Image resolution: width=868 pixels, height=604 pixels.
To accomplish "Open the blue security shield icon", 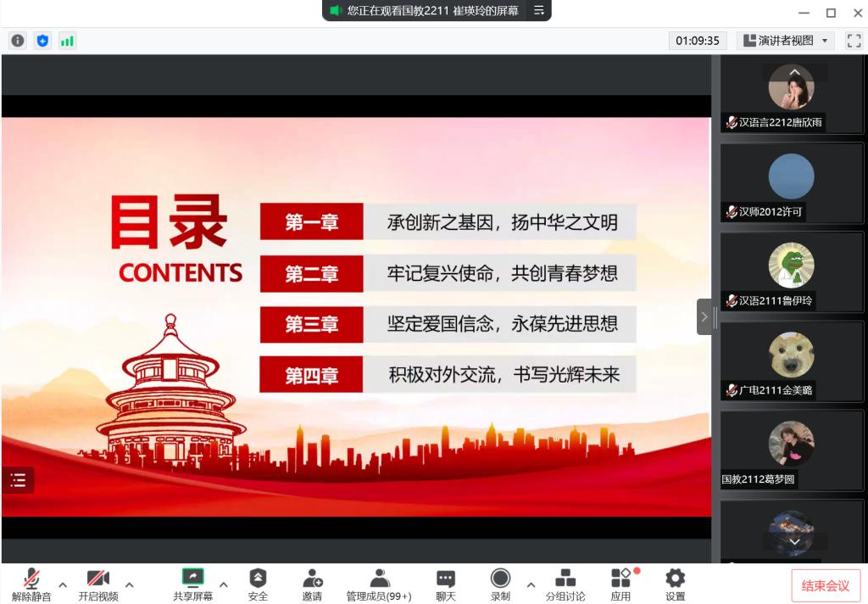I will [x=42, y=41].
